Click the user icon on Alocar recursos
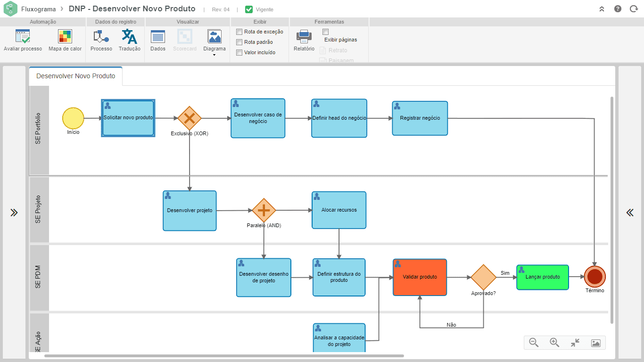The height and width of the screenshot is (362, 644). [317, 196]
